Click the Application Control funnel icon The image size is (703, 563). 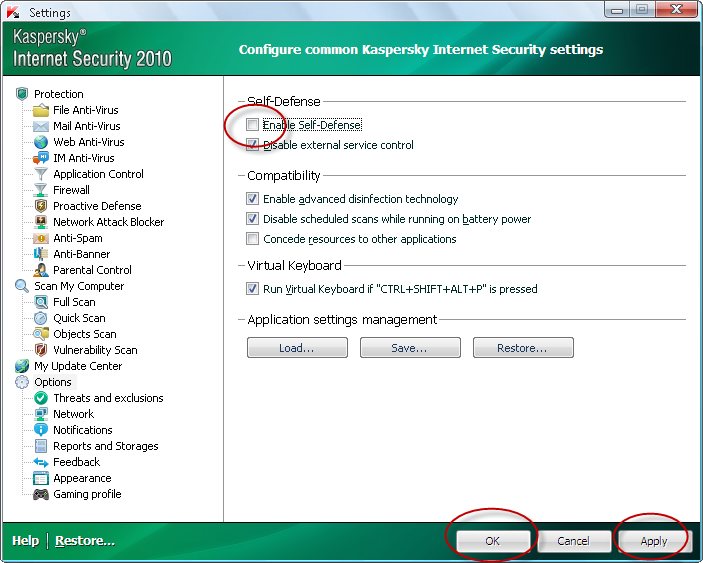[x=41, y=174]
